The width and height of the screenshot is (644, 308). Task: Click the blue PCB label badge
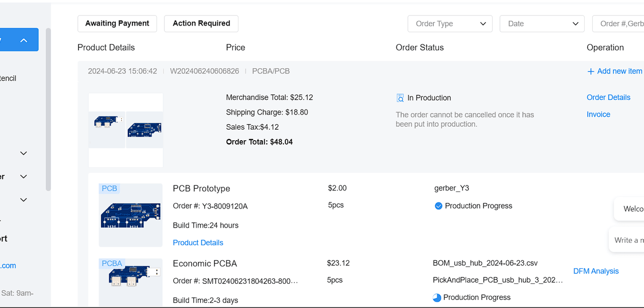coord(109,188)
